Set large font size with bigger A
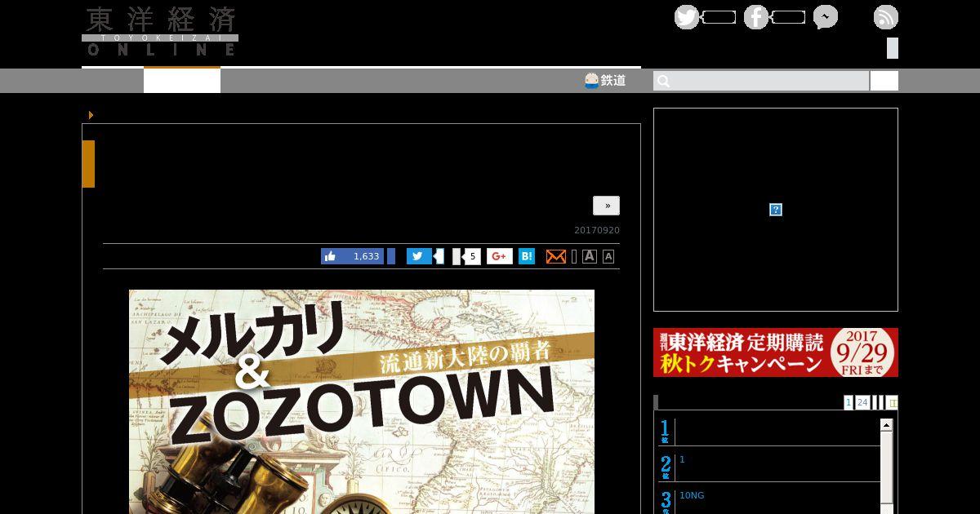980x514 pixels. (x=589, y=256)
